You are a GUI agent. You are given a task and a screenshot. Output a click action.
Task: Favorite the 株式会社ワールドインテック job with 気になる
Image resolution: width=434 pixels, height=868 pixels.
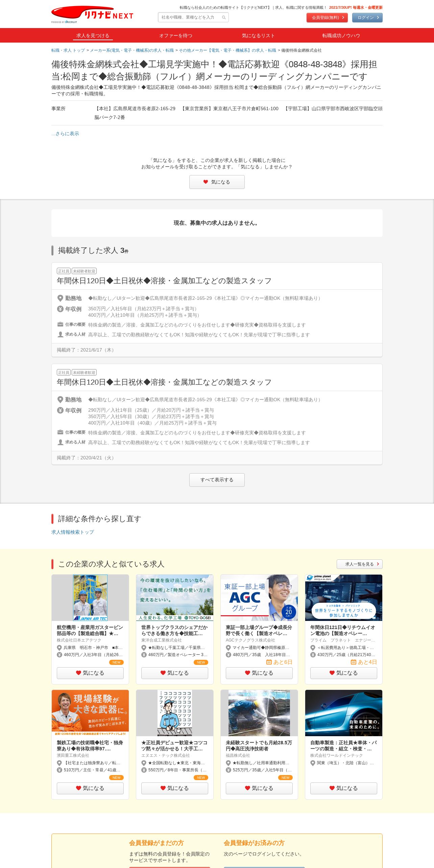tap(344, 788)
